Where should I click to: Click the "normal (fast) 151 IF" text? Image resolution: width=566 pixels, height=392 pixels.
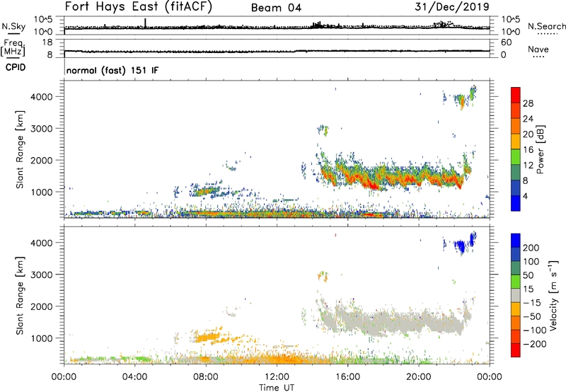point(112,70)
